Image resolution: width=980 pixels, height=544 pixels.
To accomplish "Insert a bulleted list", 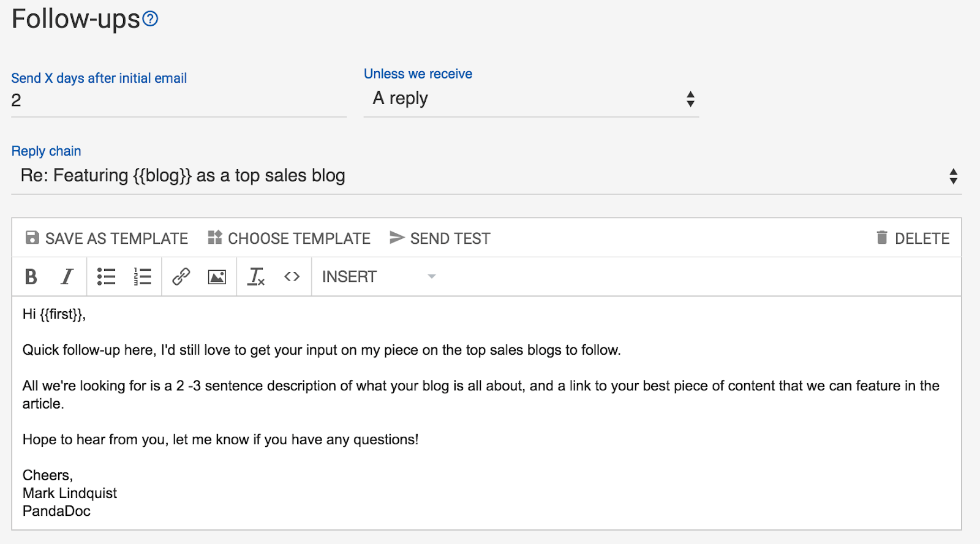I will point(107,277).
